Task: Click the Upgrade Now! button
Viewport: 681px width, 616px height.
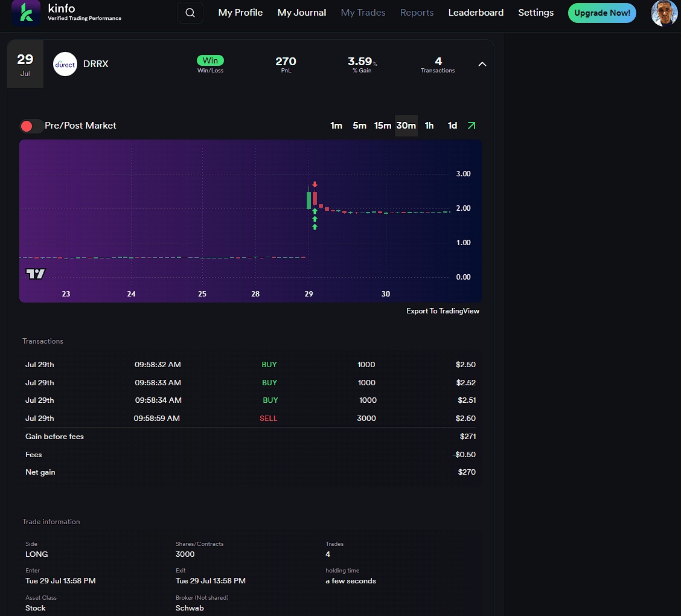Action: pos(602,13)
